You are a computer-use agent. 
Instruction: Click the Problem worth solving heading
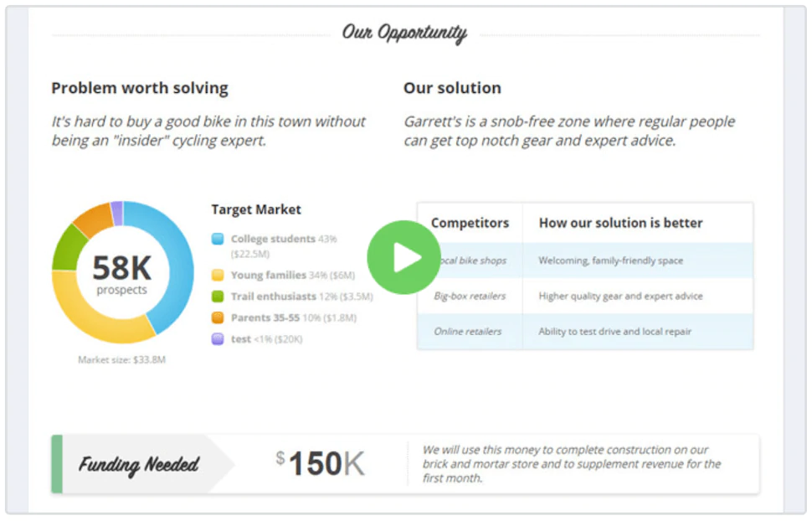pos(140,88)
